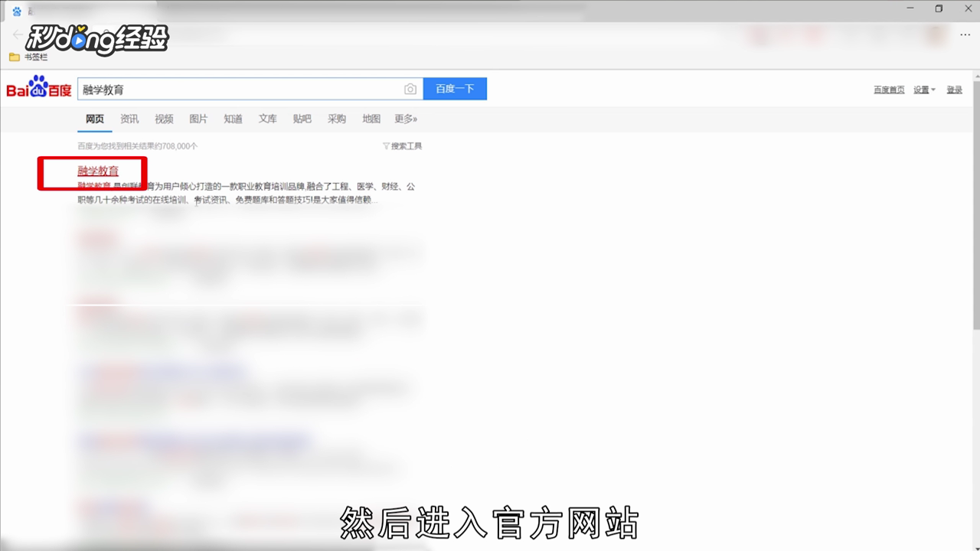
Task: Click the Baidu logo
Action: click(39, 88)
